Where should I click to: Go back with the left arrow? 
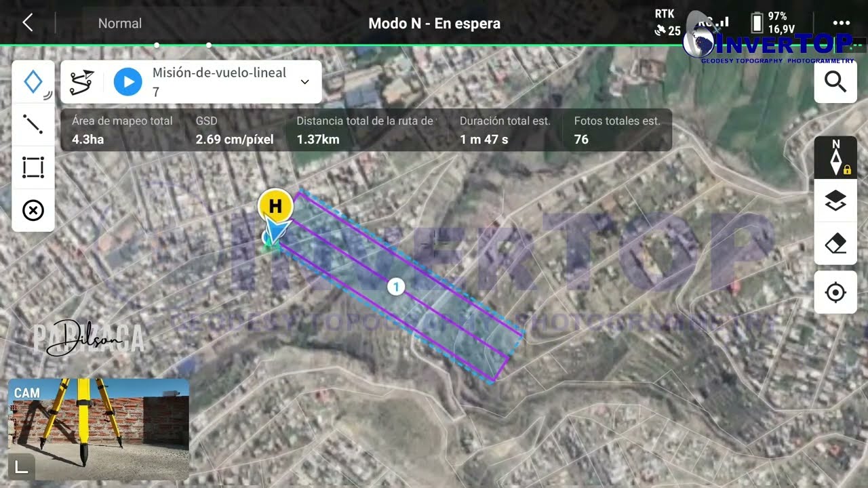[28, 23]
